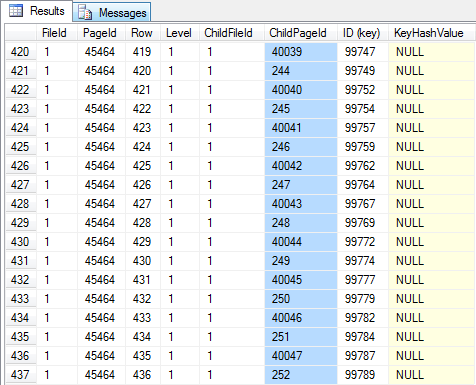This screenshot has height=385, width=476.
Task: Click ChildPageId cell 252
Action: (x=301, y=375)
